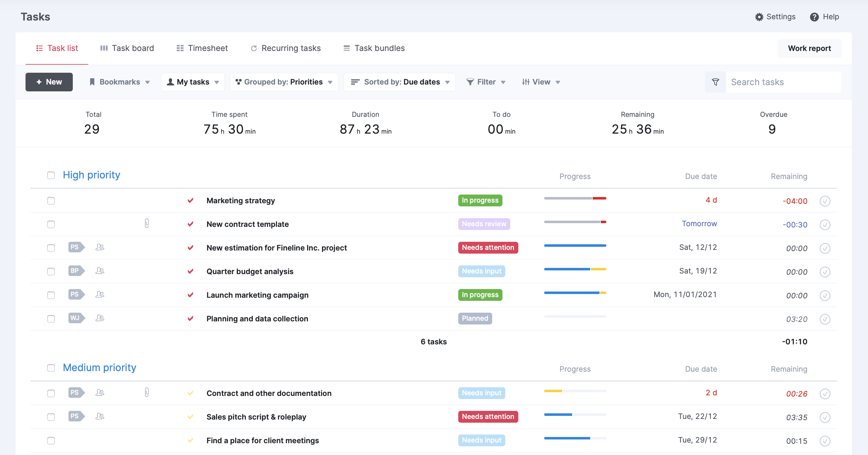The height and width of the screenshot is (455, 868).
Task: Go to Recurring tasks tab
Action: 286,48
